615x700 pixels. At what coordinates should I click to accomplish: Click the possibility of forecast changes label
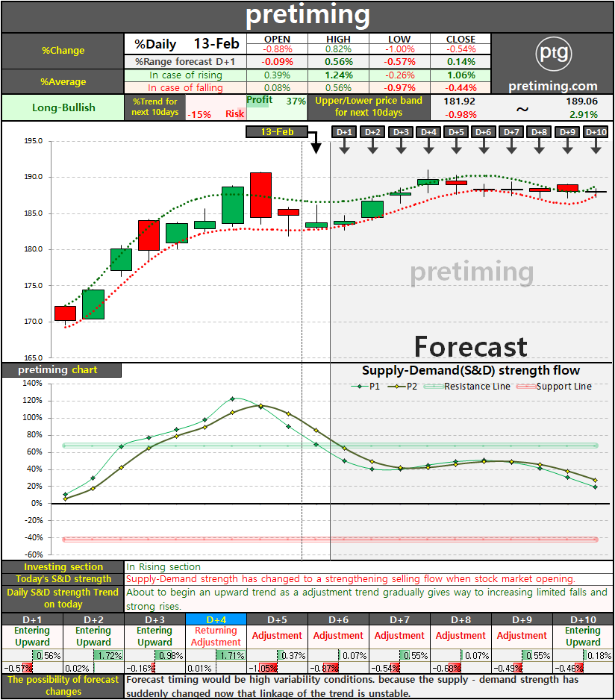click(63, 686)
